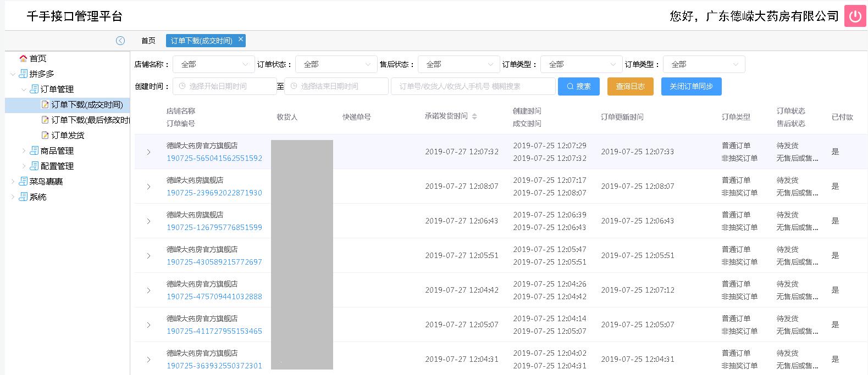Click 千手接口管理平台 title text
The width and height of the screenshot is (868, 375).
click(74, 16)
